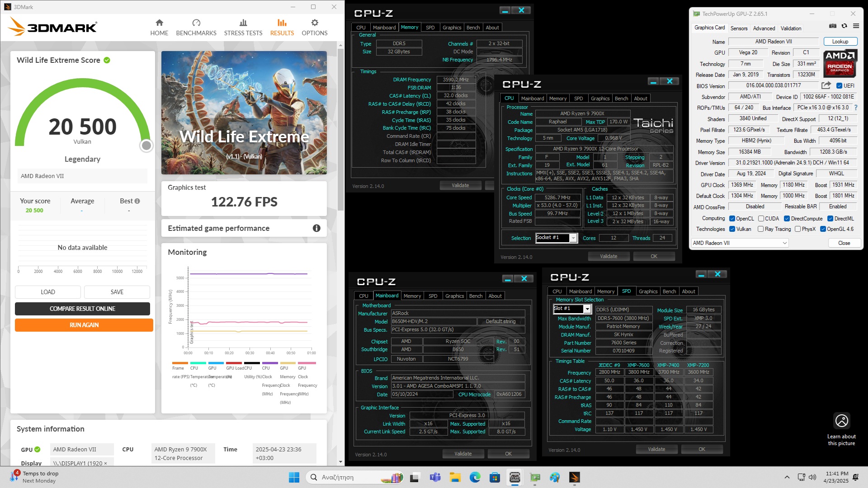Toggle the UEFI checkbox in GPU-Z

pyautogui.click(x=839, y=86)
